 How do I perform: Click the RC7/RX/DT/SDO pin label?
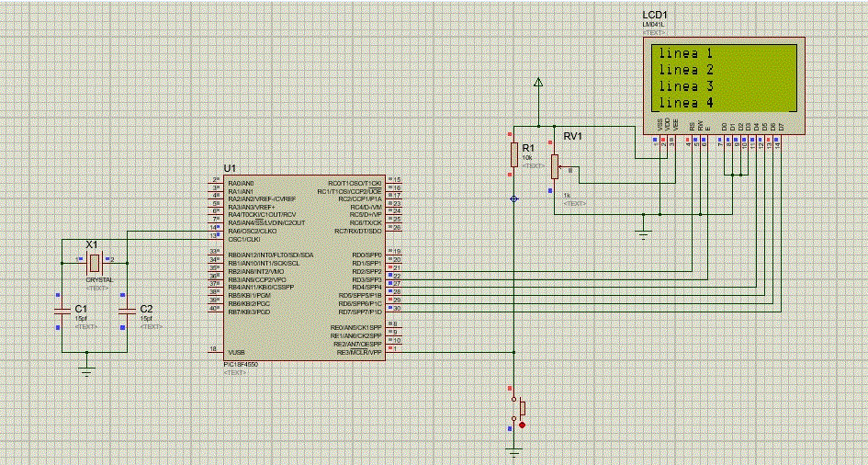tap(359, 231)
